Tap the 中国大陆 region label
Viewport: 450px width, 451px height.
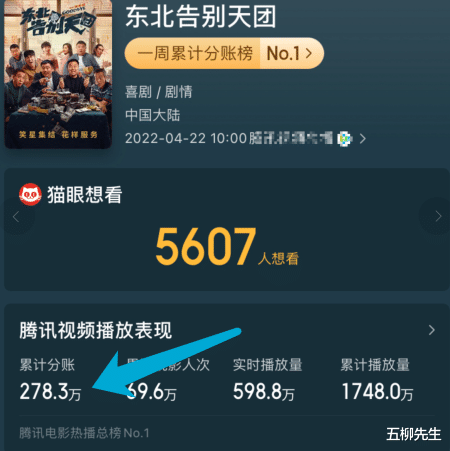(x=153, y=115)
